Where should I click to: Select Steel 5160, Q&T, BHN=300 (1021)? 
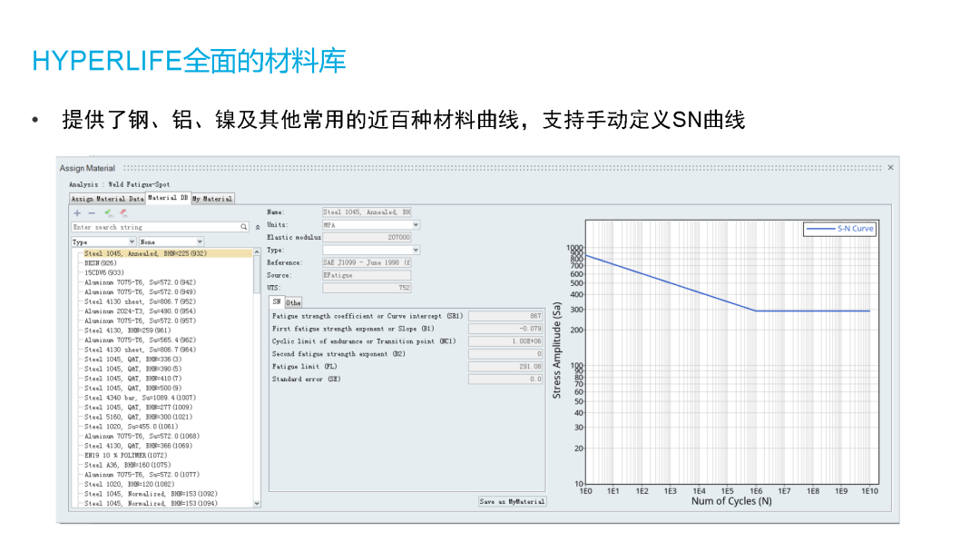tap(138, 417)
